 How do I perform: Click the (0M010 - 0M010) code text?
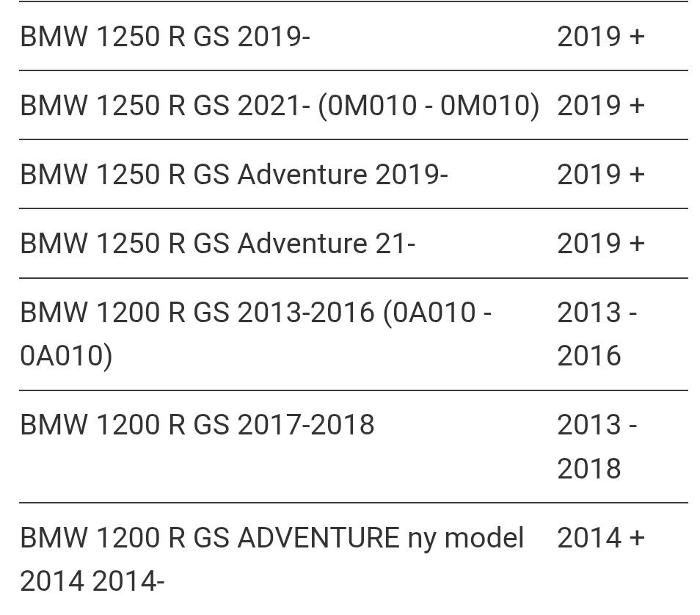coord(429,106)
